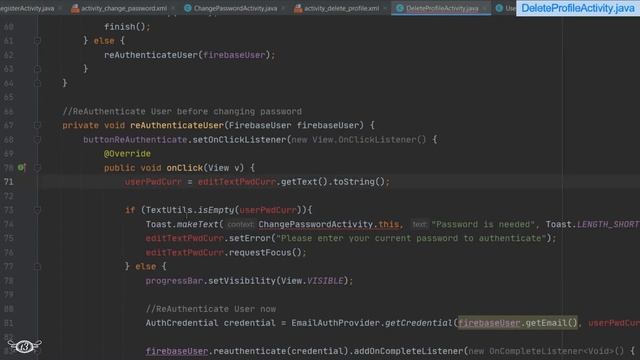Collapse the onClick method on line 70
The width and height of the screenshot is (640, 360).
click(x=37, y=168)
